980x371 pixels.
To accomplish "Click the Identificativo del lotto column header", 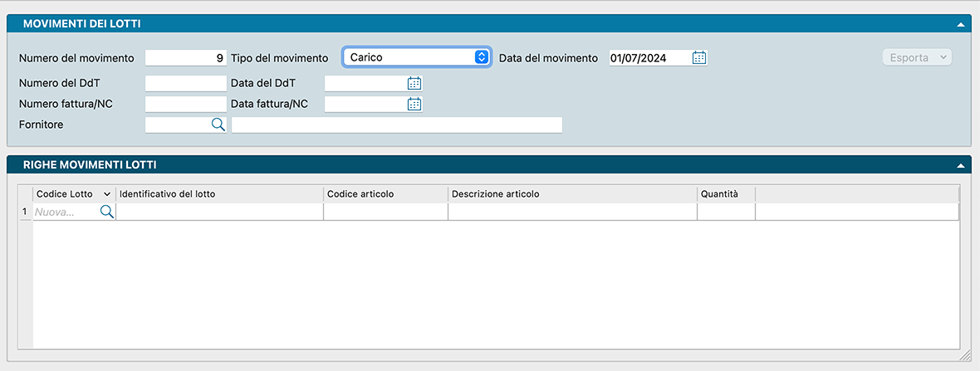I will (219, 194).
